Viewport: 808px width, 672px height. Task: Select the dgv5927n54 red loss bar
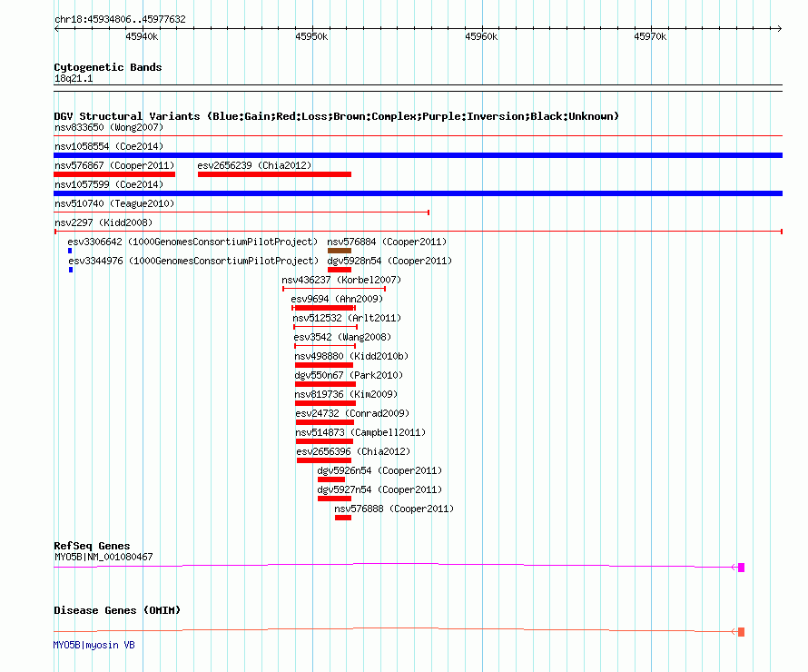[x=334, y=499]
